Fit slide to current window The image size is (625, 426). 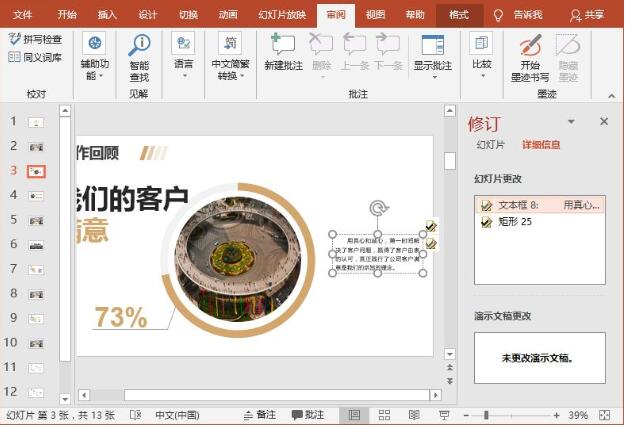coord(605,415)
